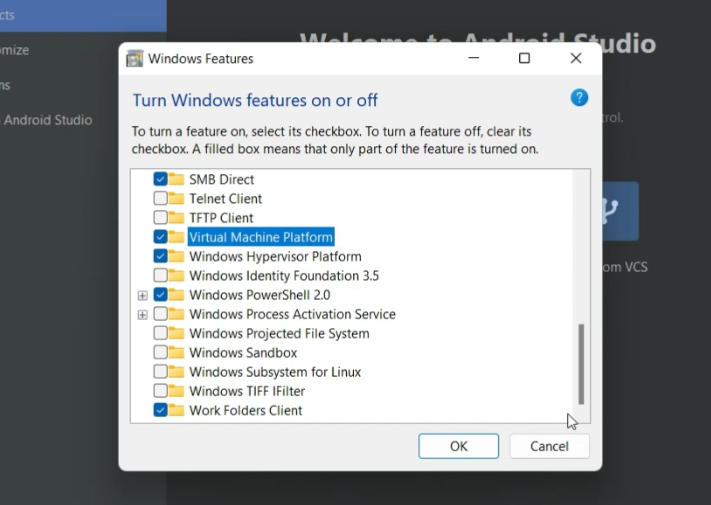This screenshot has width=711, height=505.
Task: Click the Windows TIFF IFilter folder icon
Action: 176,391
